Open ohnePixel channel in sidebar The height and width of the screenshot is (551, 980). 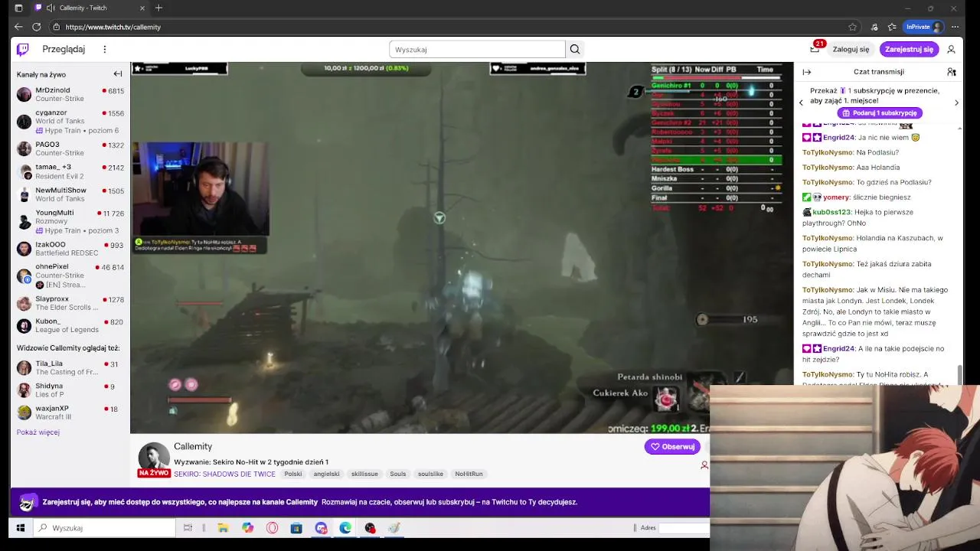coord(70,275)
